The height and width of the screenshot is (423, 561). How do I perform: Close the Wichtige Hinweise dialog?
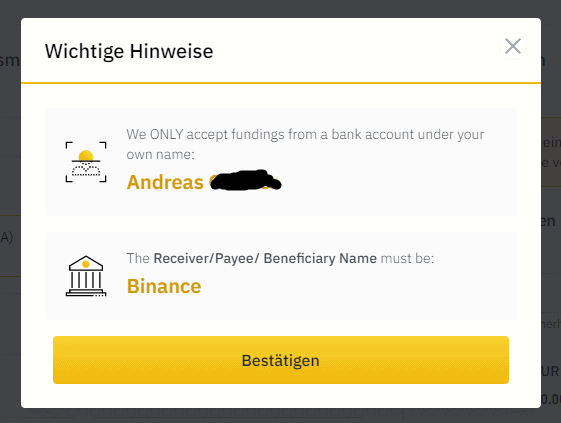[x=513, y=46]
